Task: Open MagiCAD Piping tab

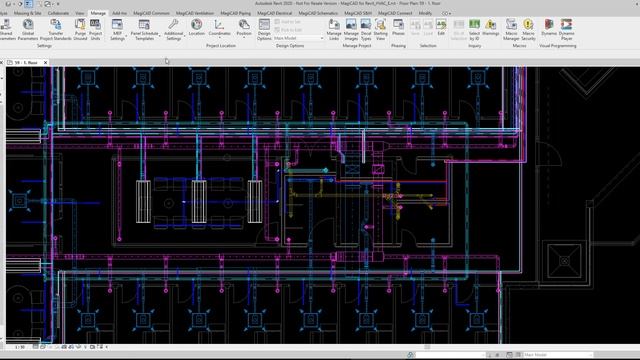Action: pos(236,13)
